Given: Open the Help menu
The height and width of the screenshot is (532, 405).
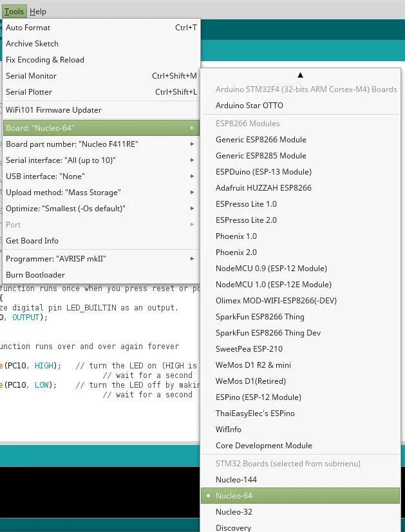Looking at the screenshot, I should pyautogui.click(x=37, y=12).
